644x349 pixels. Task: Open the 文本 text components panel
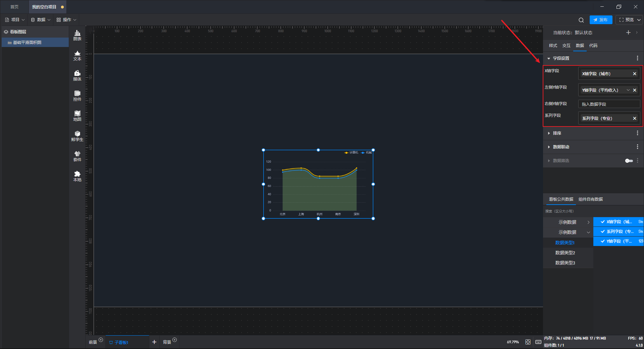[77, 55]
